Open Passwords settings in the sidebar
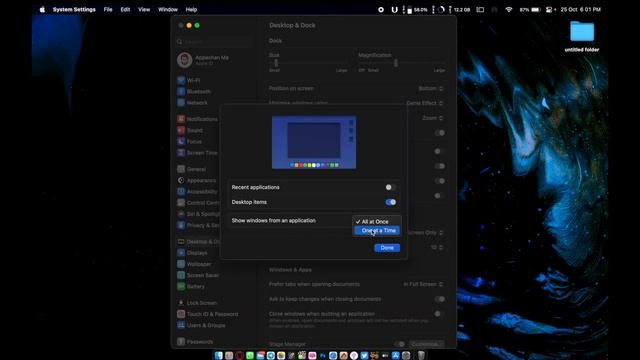Screen dimensions: 640x360 [195, 342]
